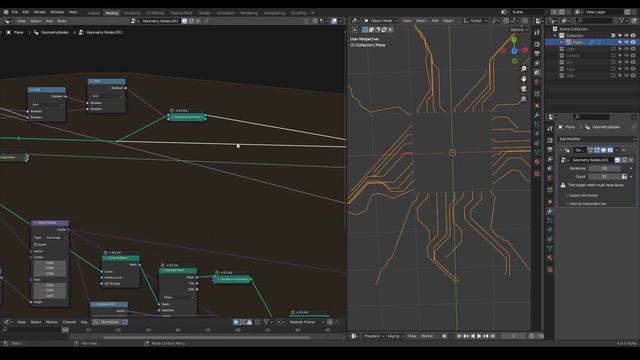The width and height of the screenshot is (640, 360).
Task: Collapse the Collection in outliner
Action: [x=555, y=36]
